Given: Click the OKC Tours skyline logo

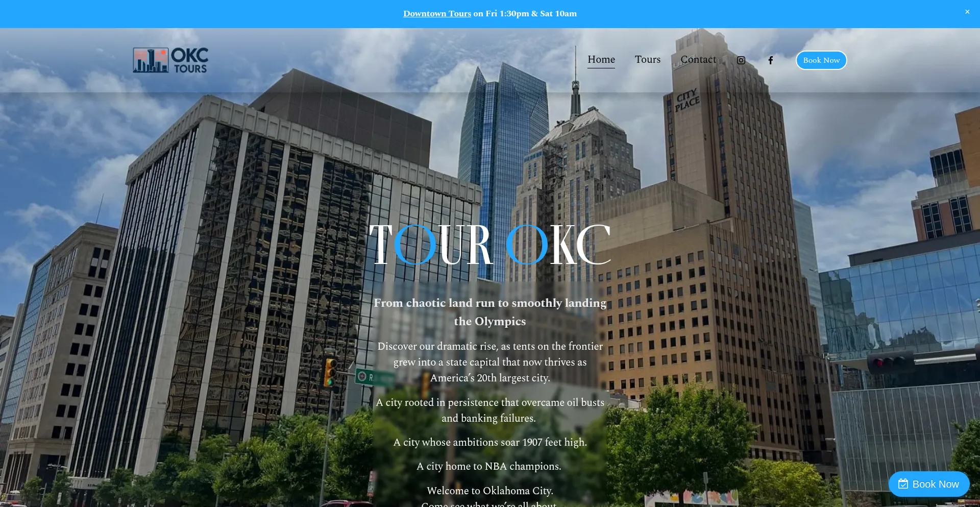Looking at the screenshot, I should [170, 60].
